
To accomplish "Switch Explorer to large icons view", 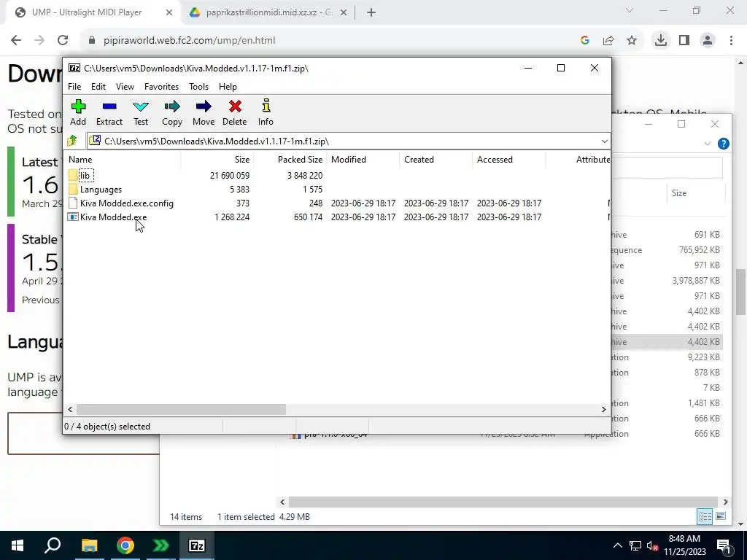I will pyautogui.click(x=721, y=516).
